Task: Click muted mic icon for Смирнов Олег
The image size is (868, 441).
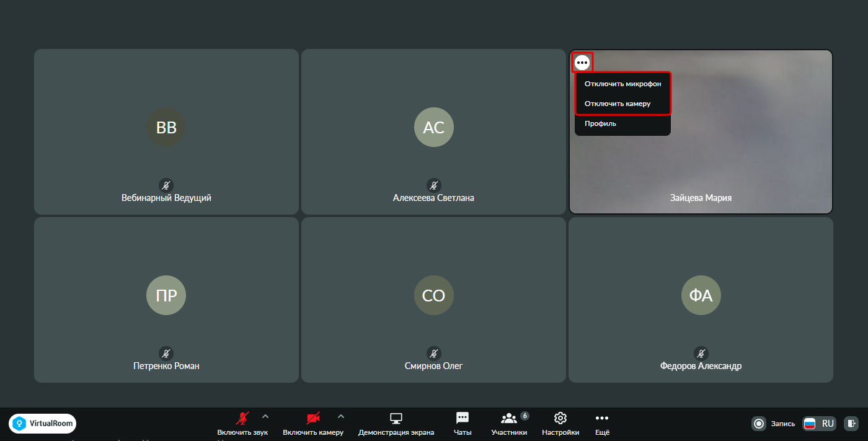Action: tap(434, 353)
